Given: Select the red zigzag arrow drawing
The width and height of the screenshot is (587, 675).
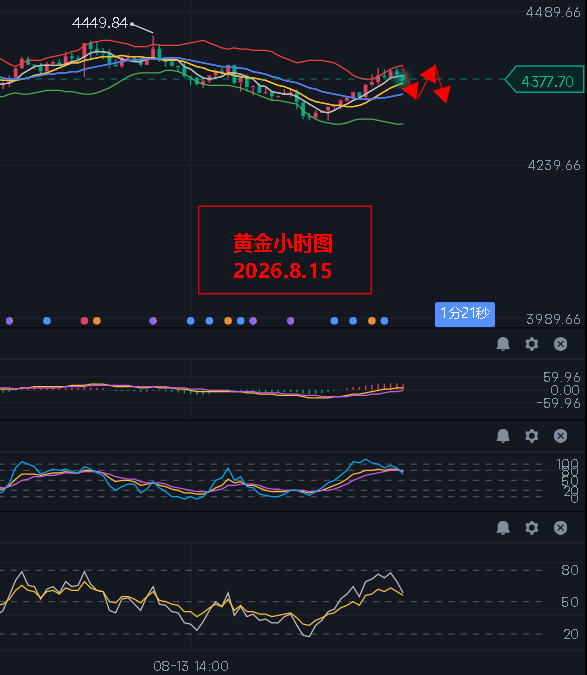Looking at the screenshot, I should coord(426,84).
